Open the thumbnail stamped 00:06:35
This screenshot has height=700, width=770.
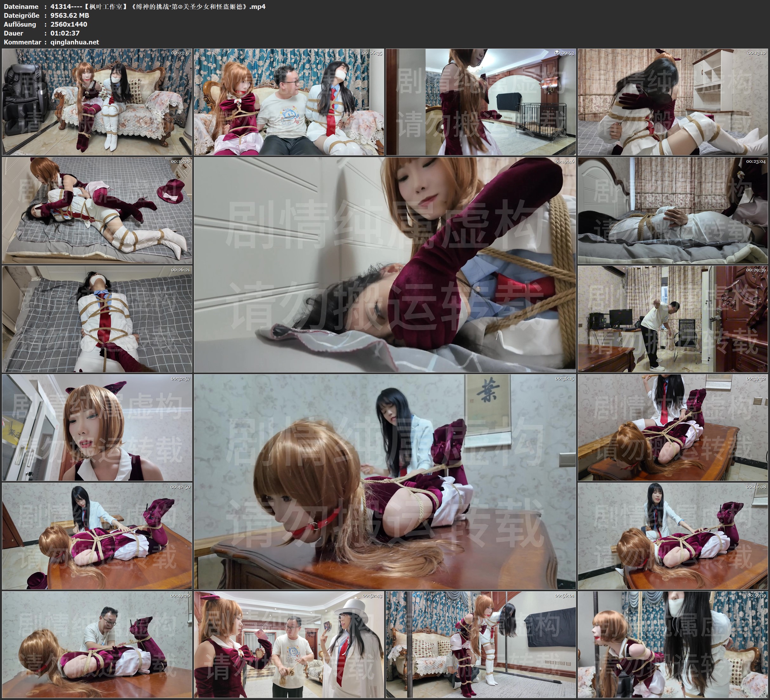coord(289,102)
